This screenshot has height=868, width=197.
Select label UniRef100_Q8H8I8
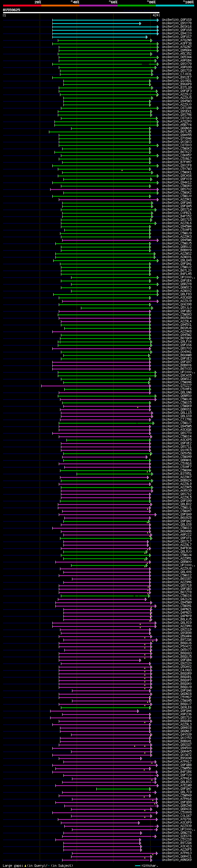[x=177, y=728]
